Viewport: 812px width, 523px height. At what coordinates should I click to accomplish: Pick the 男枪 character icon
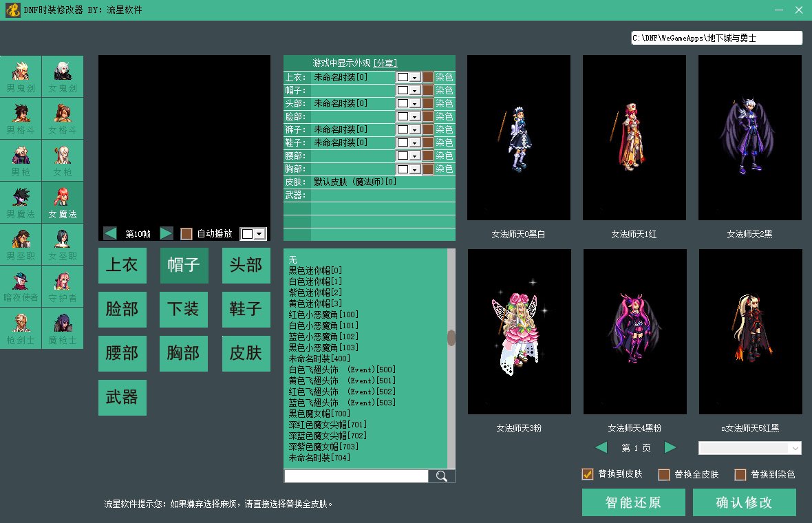(x=21, y=160)
